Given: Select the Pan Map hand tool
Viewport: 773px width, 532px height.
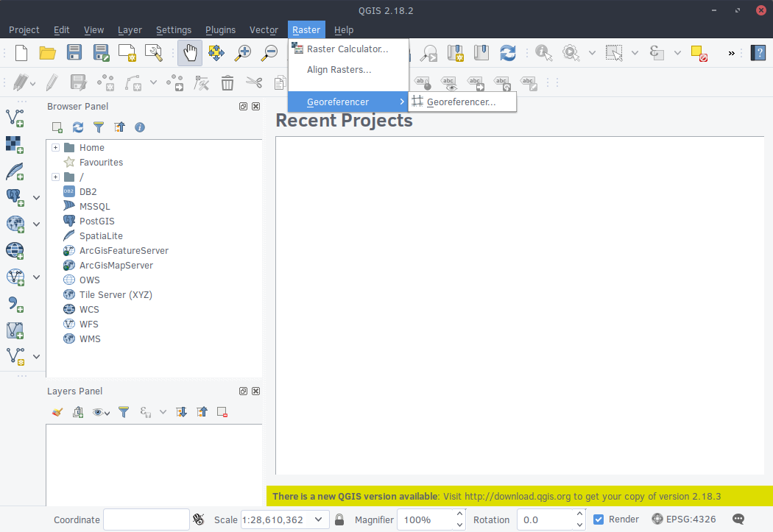Looking at the screenshot, I should tap(190, 53).
